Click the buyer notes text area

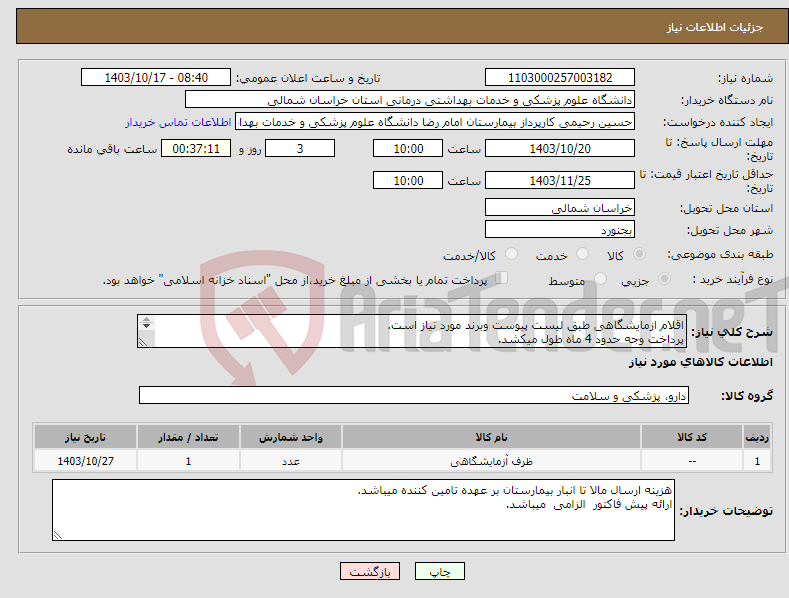click(x=363, y=510)
